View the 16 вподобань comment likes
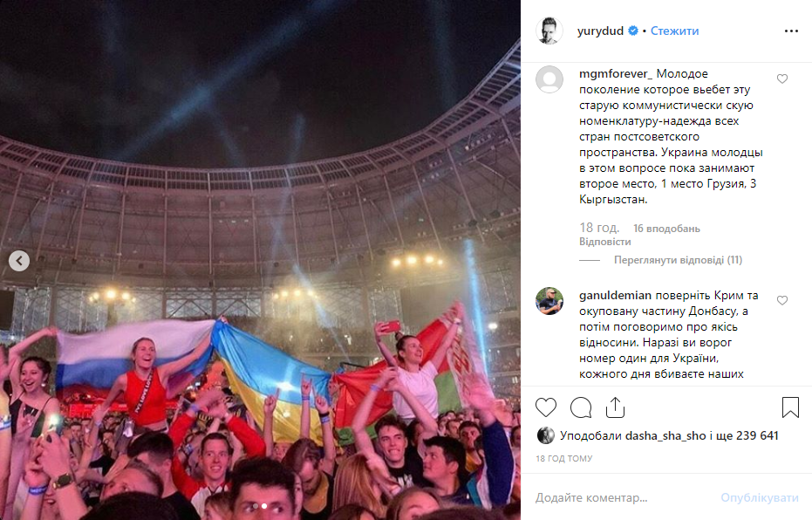Screen dimensions: 812x520 point(666,229)
